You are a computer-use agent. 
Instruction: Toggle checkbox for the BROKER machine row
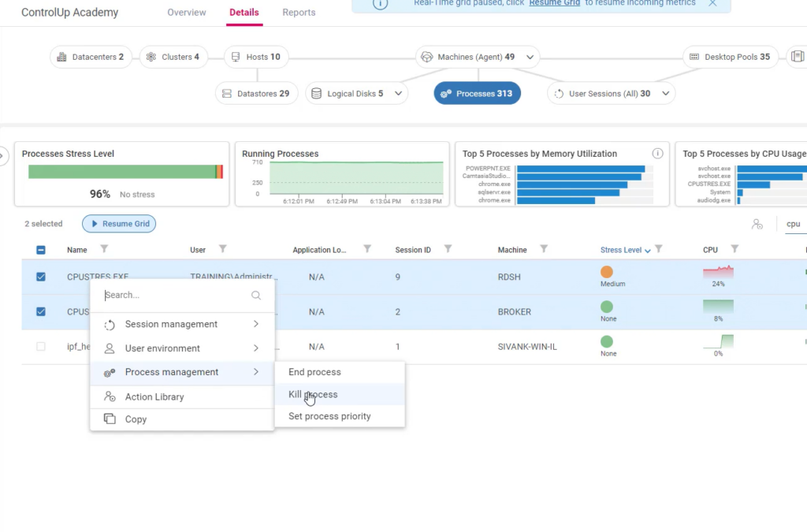[x=41, y=311]
